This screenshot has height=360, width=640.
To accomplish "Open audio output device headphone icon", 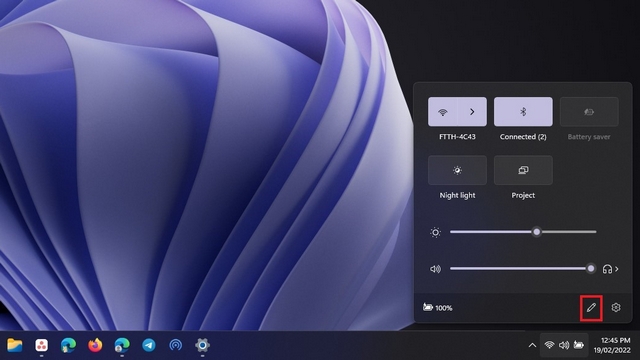I will (x=607, y=269).
